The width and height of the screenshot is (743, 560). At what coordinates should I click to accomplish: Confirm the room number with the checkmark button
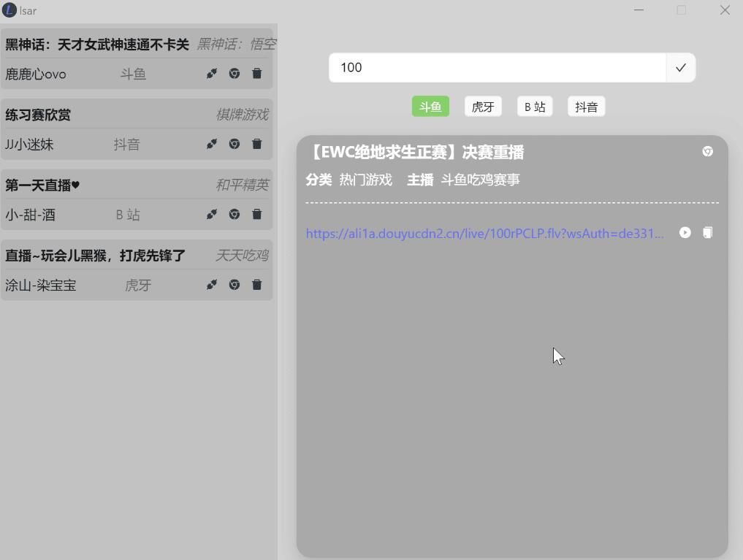680,68
